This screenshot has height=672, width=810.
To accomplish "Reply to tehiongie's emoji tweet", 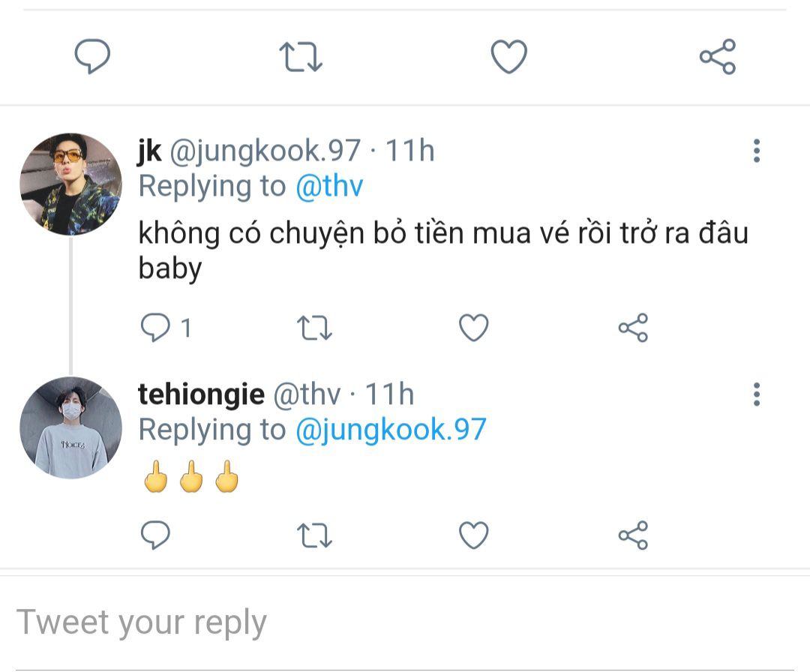I will (156, 535).
